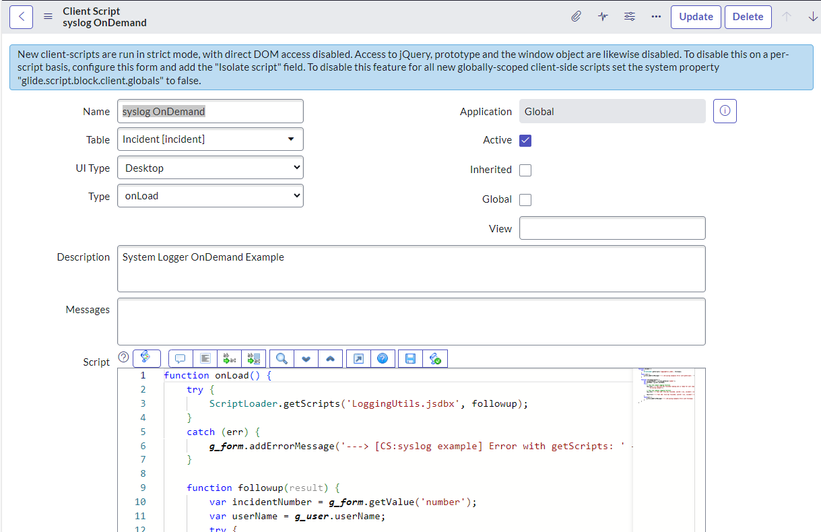Open the Table dropdown showing Incident
Screen dimensions: 821x532
tap(210, 139)
